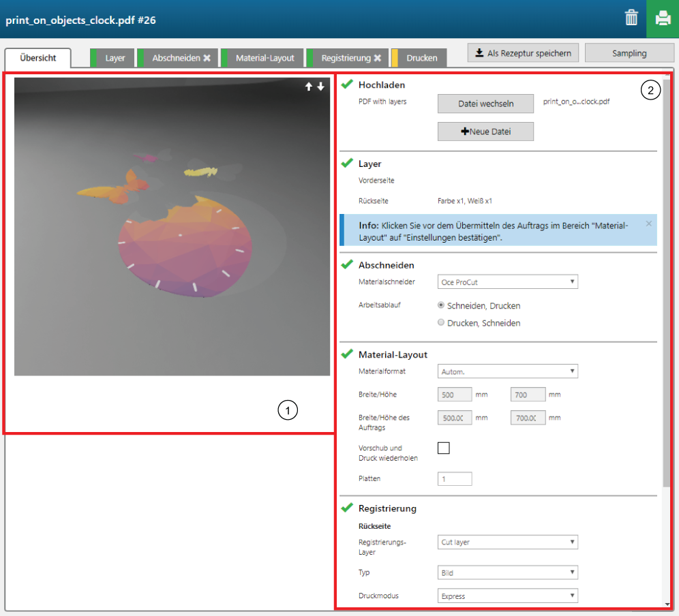This screenshot has height=616, width=679.
Task: Click the Platten input field
Action: [455, 479]
